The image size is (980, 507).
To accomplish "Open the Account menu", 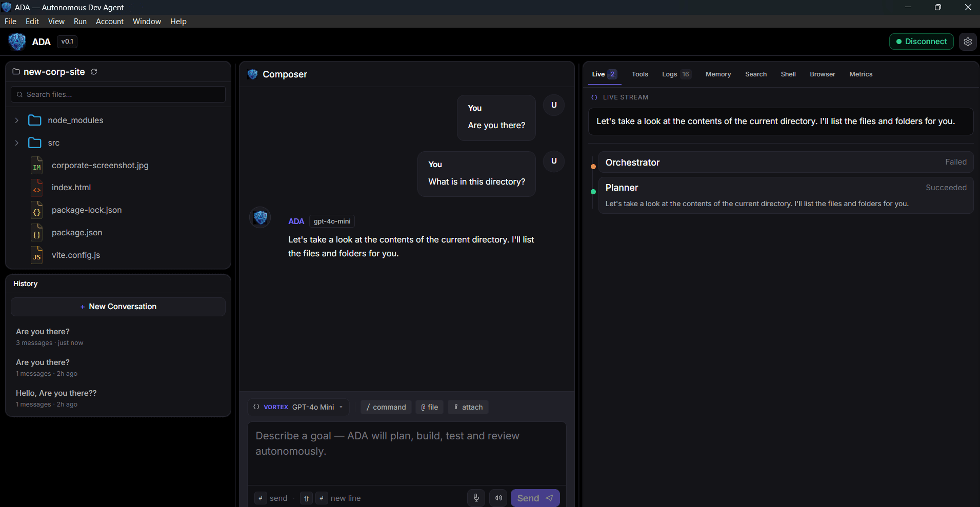I will [x=110, y=22].
